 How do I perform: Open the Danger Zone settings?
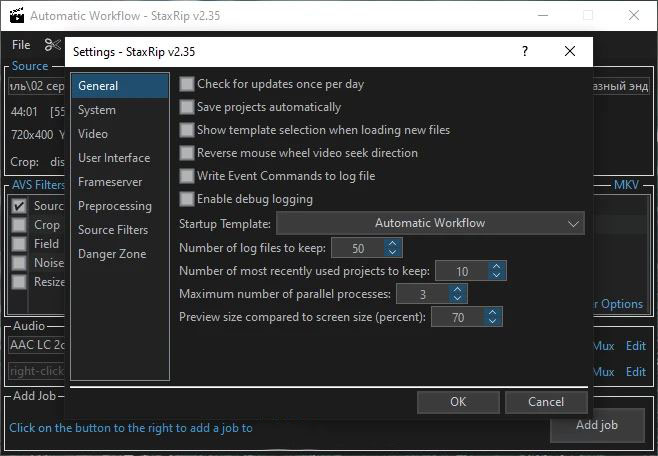[120, 254]
